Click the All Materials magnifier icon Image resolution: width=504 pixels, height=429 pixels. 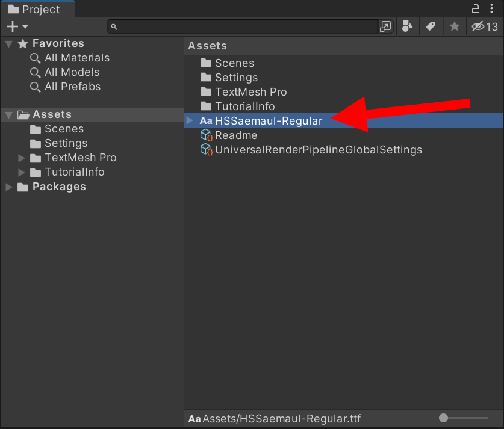[35, 58]
